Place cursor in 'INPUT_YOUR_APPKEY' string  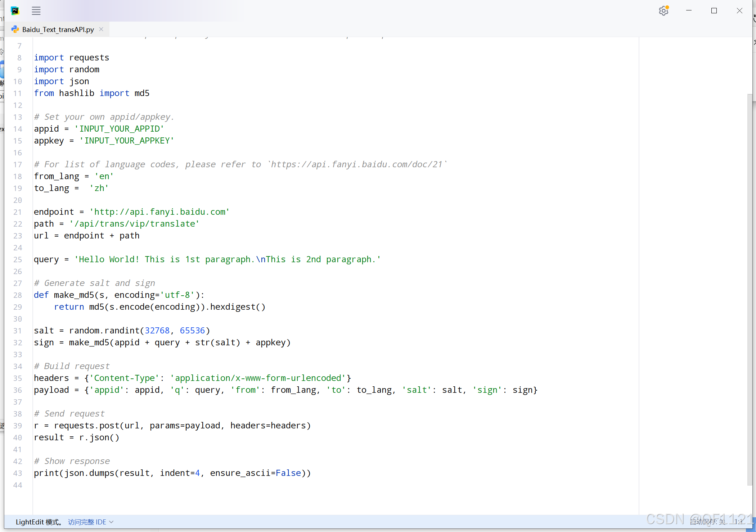(127, 141)
